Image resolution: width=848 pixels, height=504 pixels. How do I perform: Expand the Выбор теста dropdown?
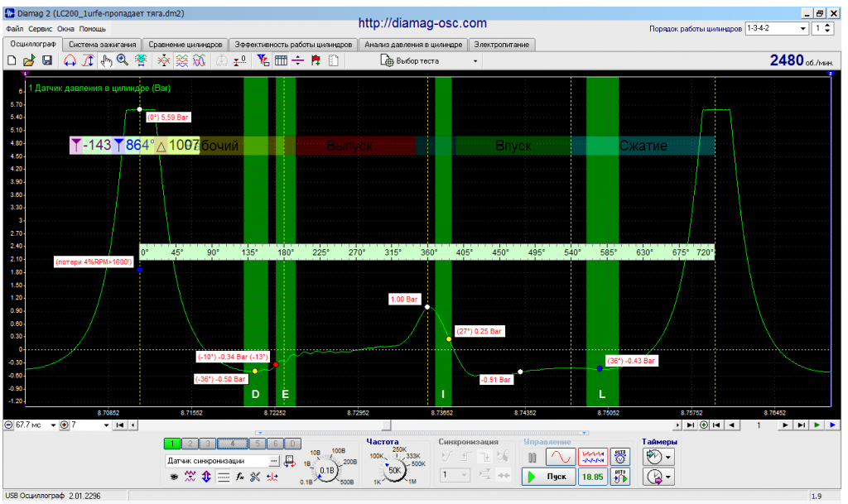coord(475,61)
